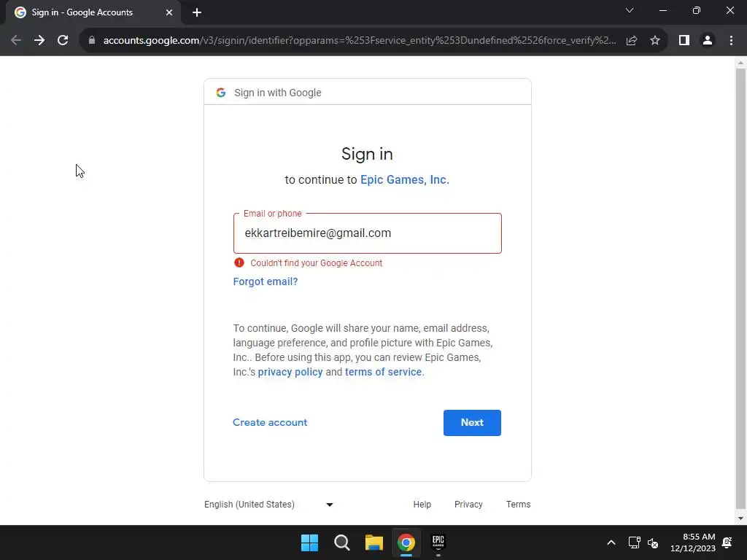Open a new browser tab
Viewport: 747px width, 560px height.
tap(197, 12)
